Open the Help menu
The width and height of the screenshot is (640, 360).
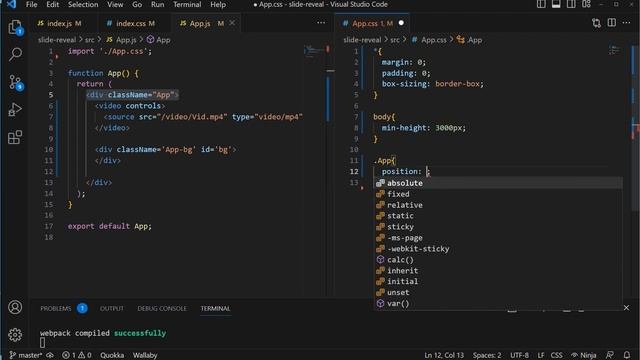[x=218, y=4]
